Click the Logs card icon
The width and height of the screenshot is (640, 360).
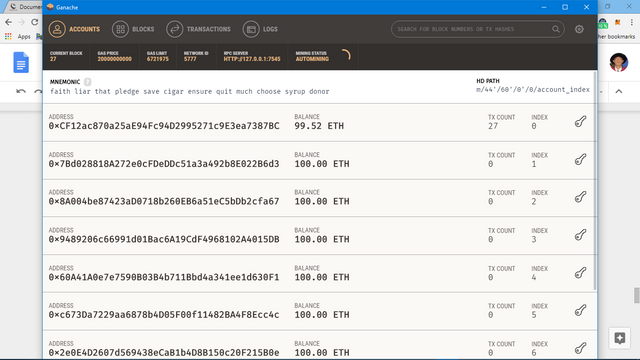(251, 29)
